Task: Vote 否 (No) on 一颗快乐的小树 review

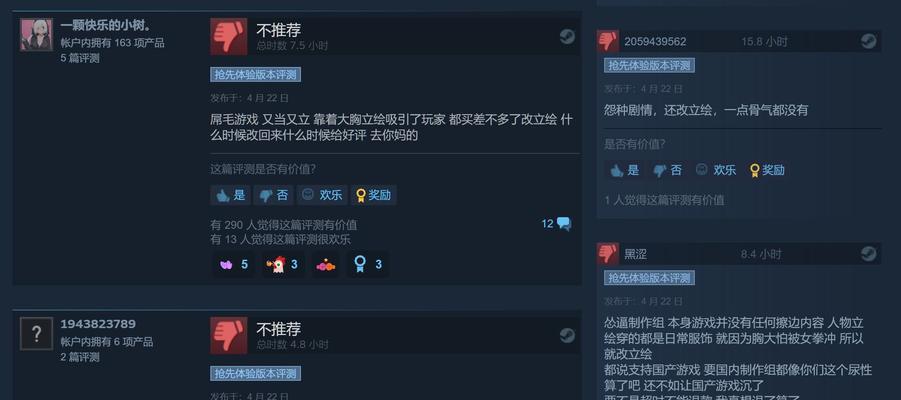Action: pos(274,195)
